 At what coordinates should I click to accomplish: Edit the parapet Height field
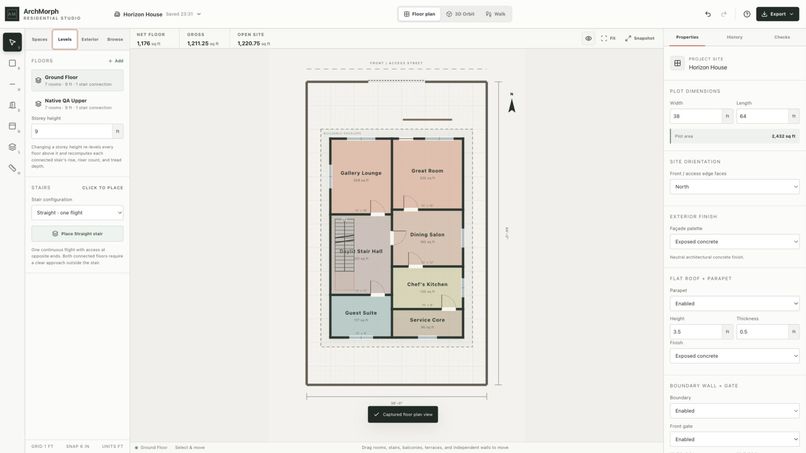(x=696, y=332)
